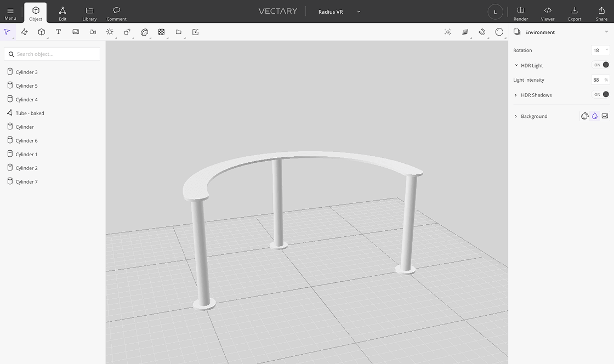Switch to the Object tab
Image resolution: width=614 pixels, height=364 pixels.
[36, 13]
